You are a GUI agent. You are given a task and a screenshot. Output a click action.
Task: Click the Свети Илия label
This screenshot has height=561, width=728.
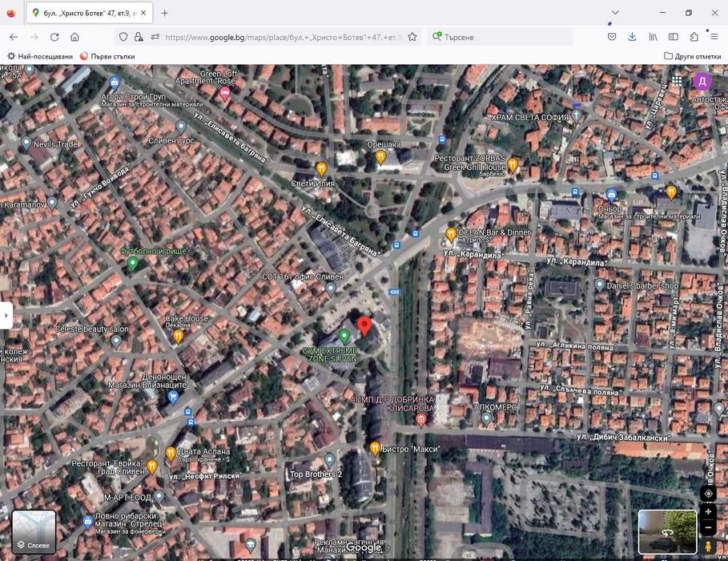[x=312, y=184]
